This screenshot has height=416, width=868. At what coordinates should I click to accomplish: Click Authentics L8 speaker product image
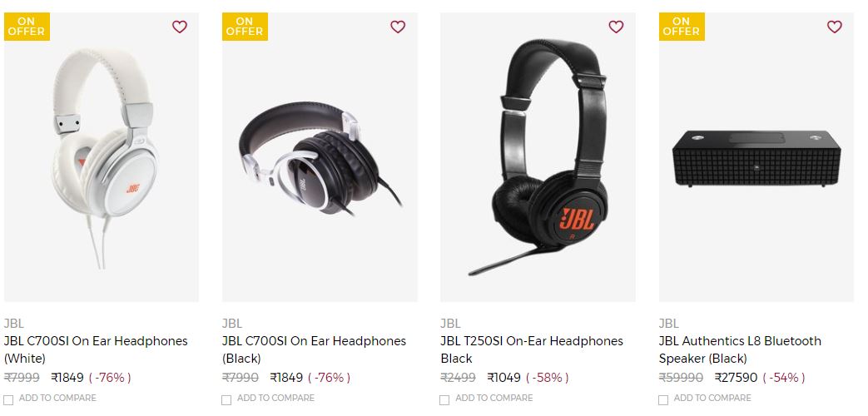(x=756, y=157)
